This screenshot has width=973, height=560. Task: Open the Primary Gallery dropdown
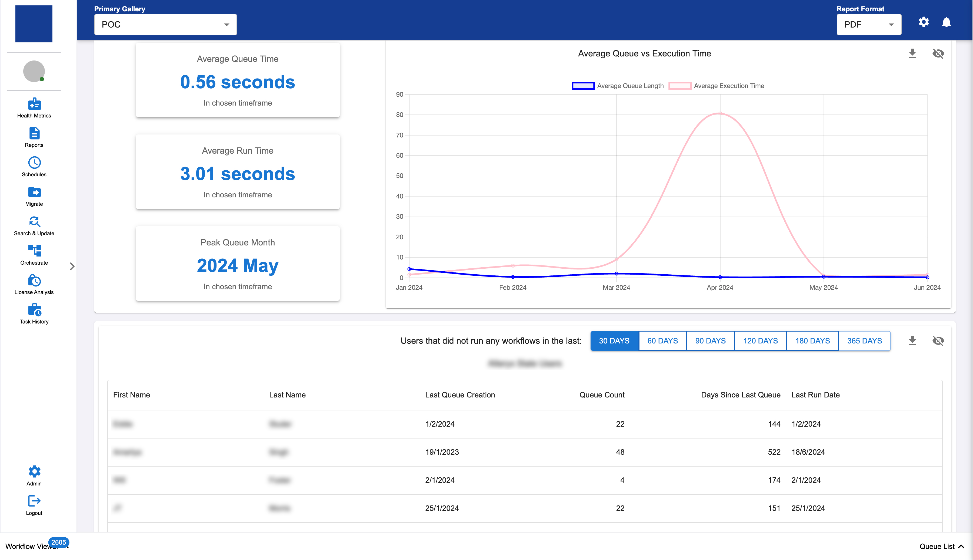click(165, 25)
